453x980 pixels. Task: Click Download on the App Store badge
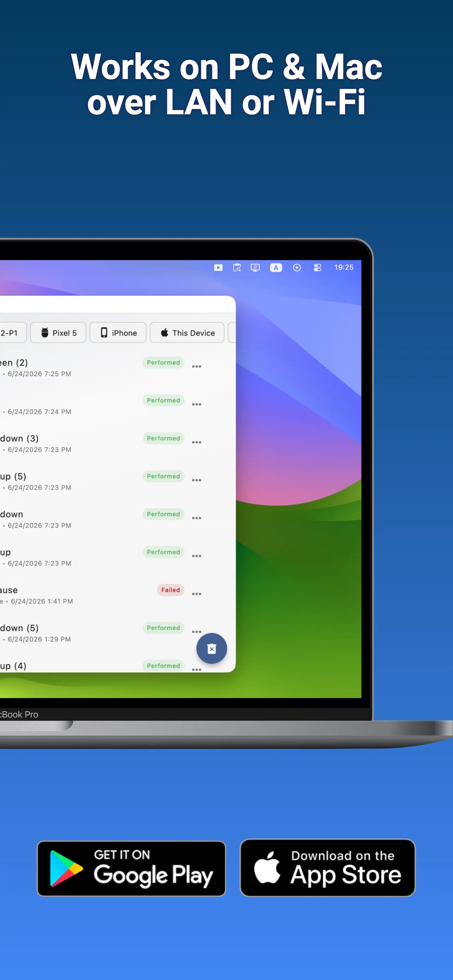tap(327, 868)
